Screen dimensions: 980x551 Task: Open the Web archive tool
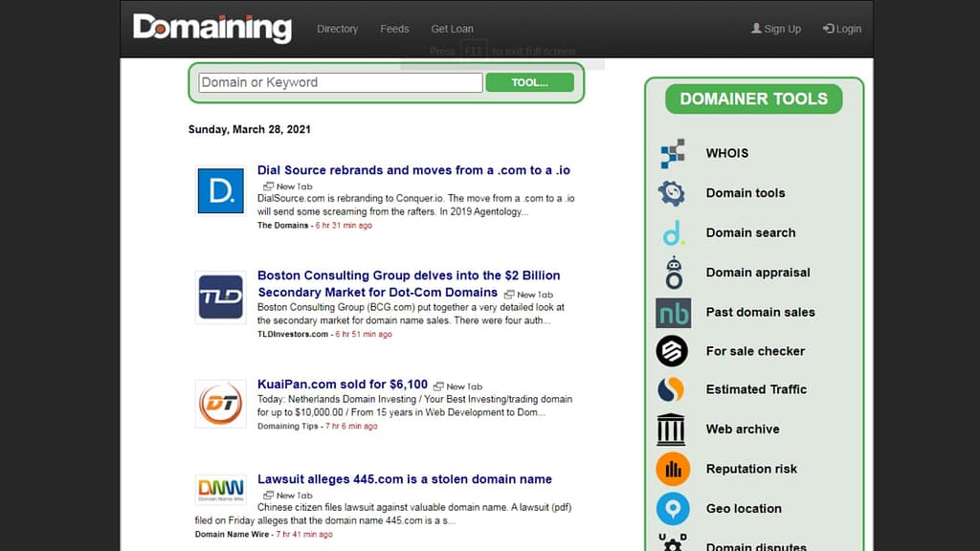point(673,429)
